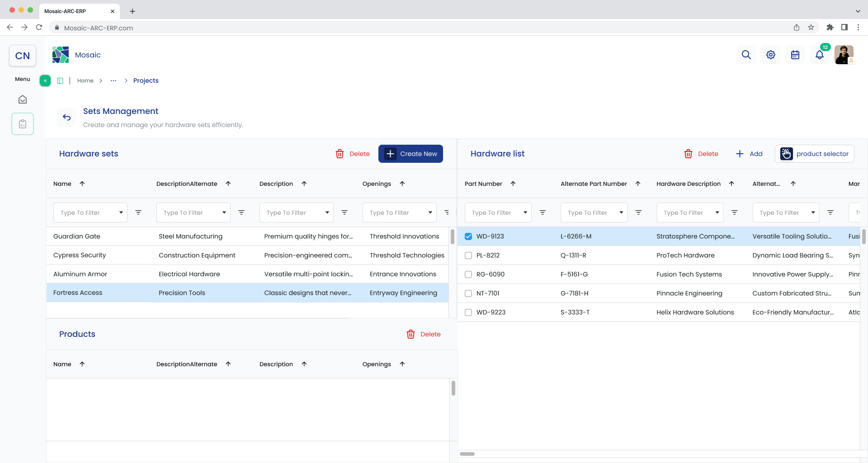Screen dimensions: 868x463
Task: Click Delete in Products section
Action: click(424, 334)
